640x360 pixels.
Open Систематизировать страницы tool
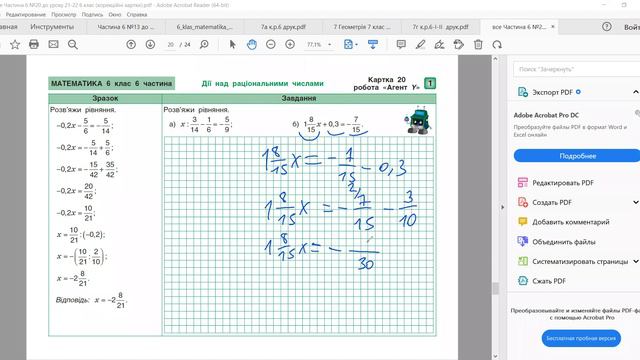[x=580, y=262]
